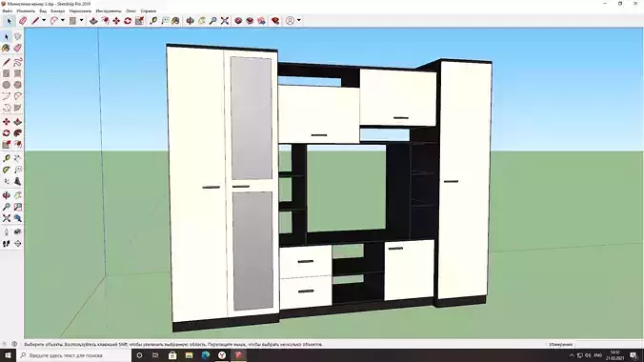This screenshot has width=644, height=362.
Task: Launch Microsoft Edge from the taskbar
Action: point(206,355)
